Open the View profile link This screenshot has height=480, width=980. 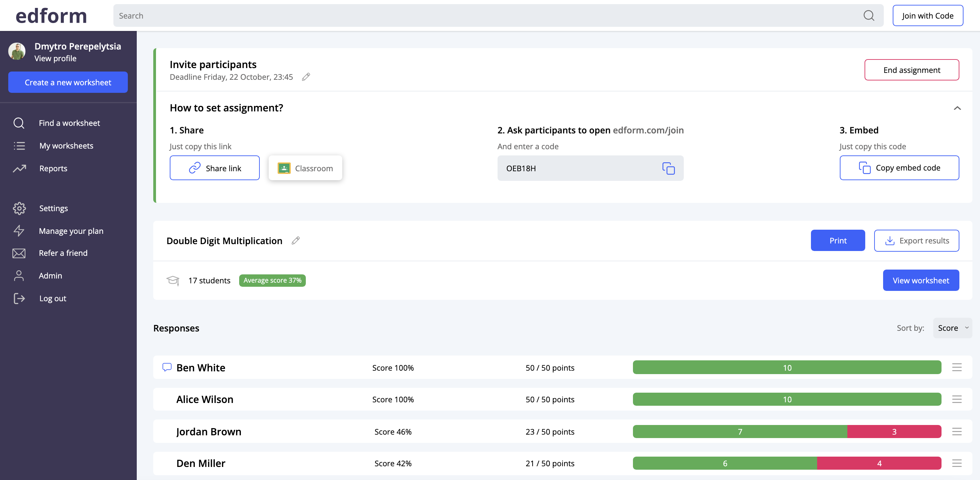tap(55, 58)
